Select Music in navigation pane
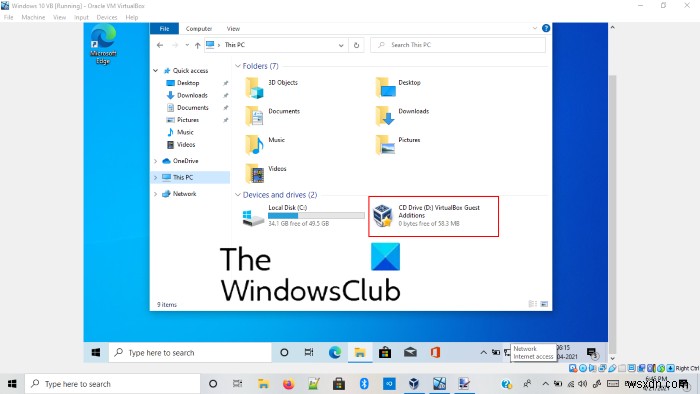The width and height of the screenshot is (700, 394). tap(185, 132)
